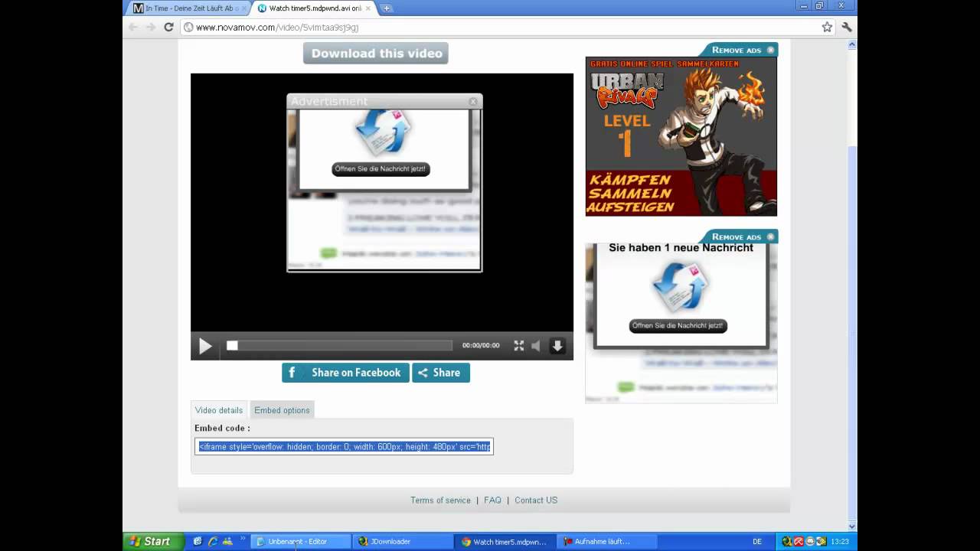Click the DE language indicator
The width and height of the screenshot is (980, 551).
[757, 541]
